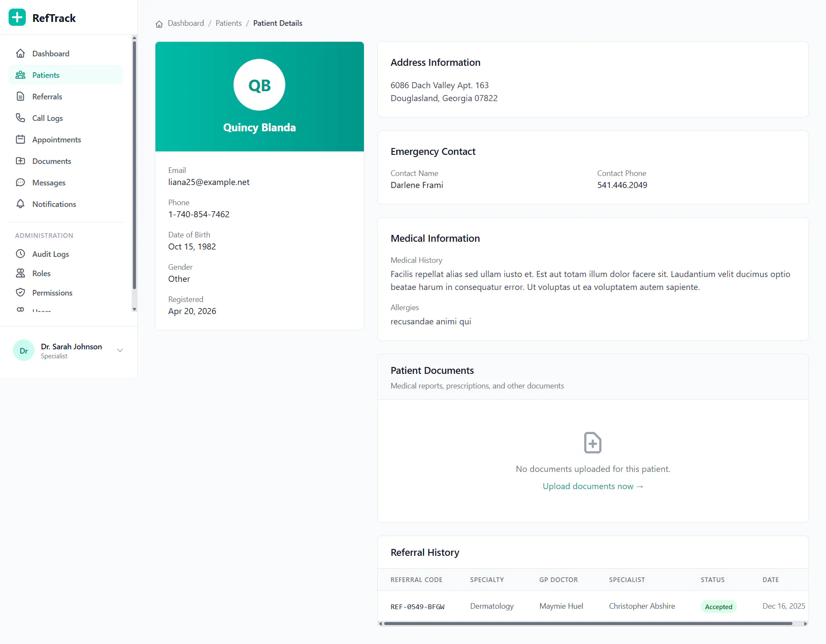Click the REFERRAL CODE column header
The image size is (826, 644).
416,580
